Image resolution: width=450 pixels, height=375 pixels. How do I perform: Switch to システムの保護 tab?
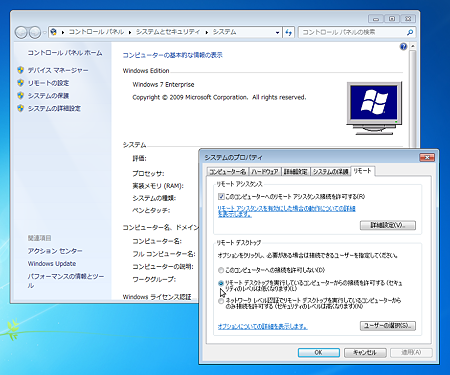pyautogui.click(x=330, y=172)
